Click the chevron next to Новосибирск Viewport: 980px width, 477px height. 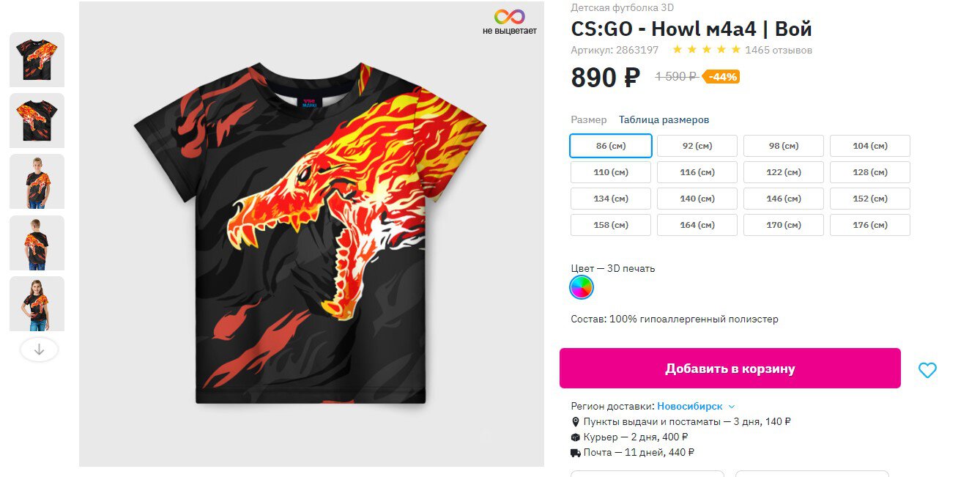pos(732,407)
